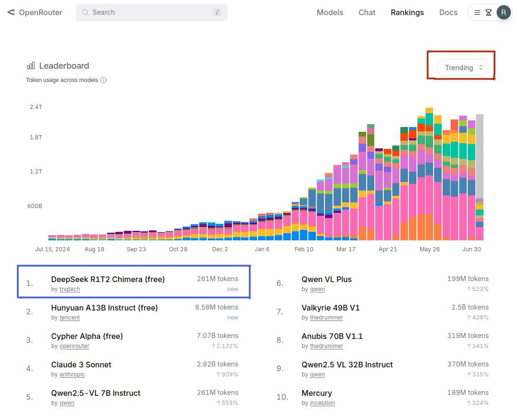Open Qwen VL Plus model
This screenshot has height=420, width=518.
point(326,279)
